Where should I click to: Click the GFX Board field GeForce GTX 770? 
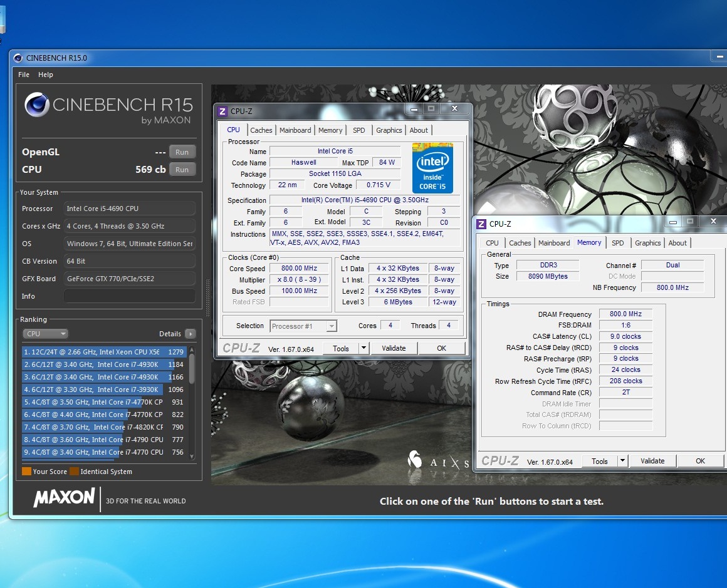(129, 279)
